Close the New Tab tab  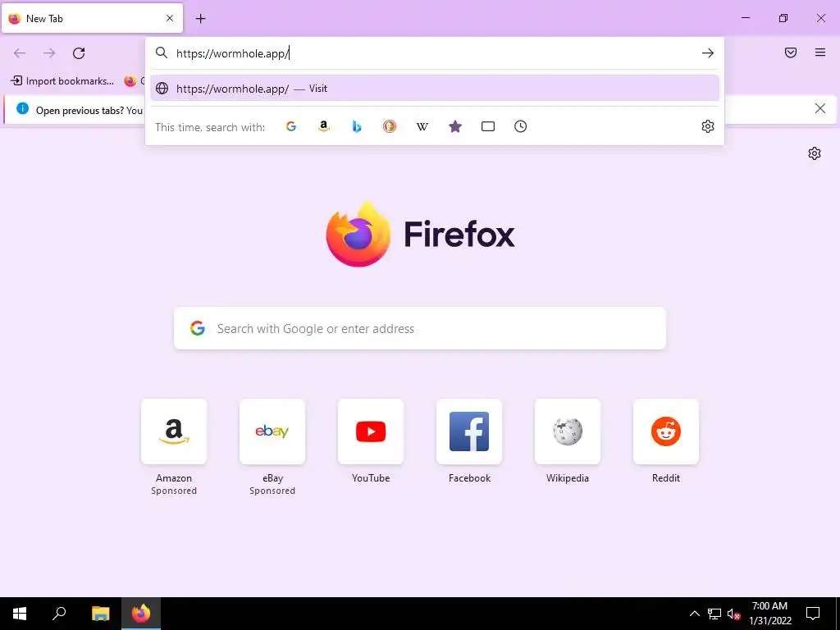click(x=170, y=18)
